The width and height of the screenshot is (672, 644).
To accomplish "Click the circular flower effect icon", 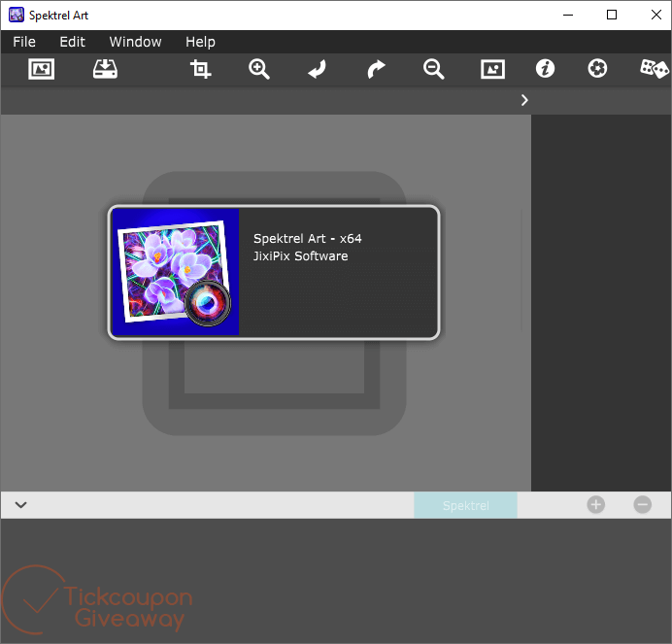I will point(597,69).
